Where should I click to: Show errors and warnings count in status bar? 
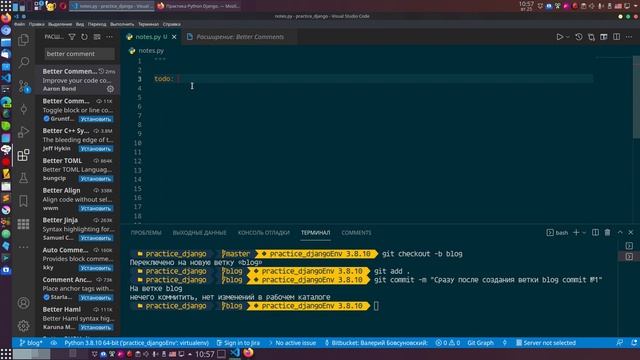[448, 343]
